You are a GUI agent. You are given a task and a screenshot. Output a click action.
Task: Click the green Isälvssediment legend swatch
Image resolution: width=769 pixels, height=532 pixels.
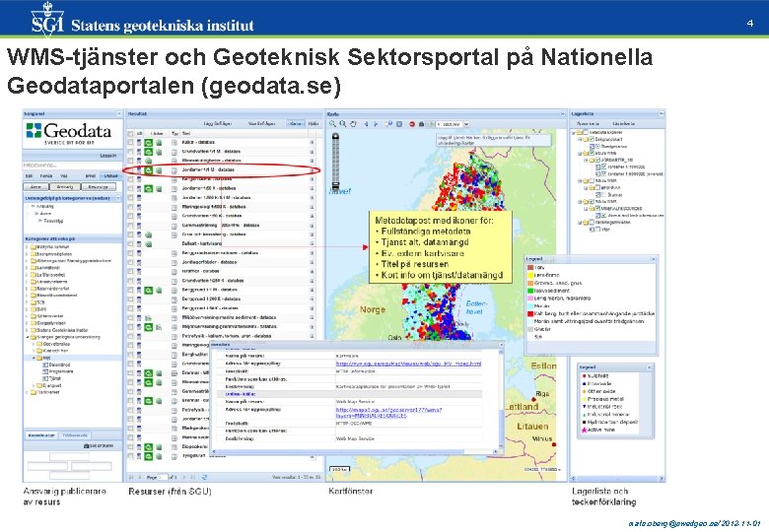530,291
